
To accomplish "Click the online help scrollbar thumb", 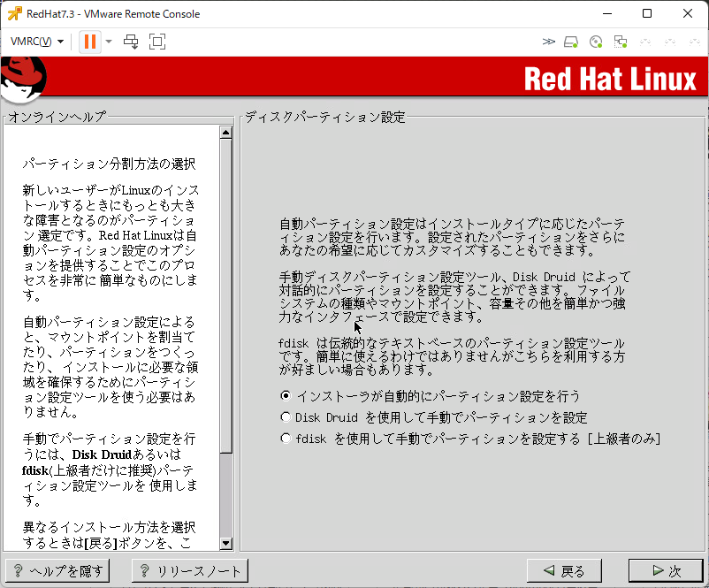I will [225, 295].
